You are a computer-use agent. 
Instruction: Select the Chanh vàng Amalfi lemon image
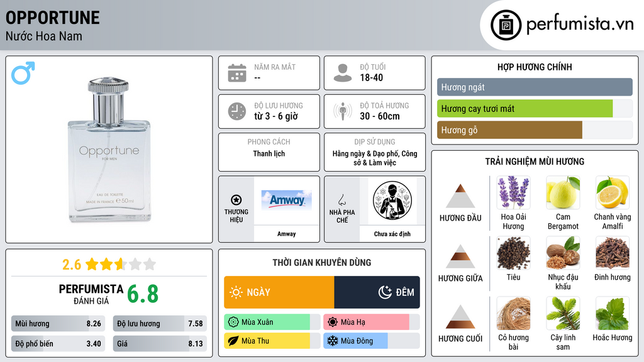click(x=613, y=192)
